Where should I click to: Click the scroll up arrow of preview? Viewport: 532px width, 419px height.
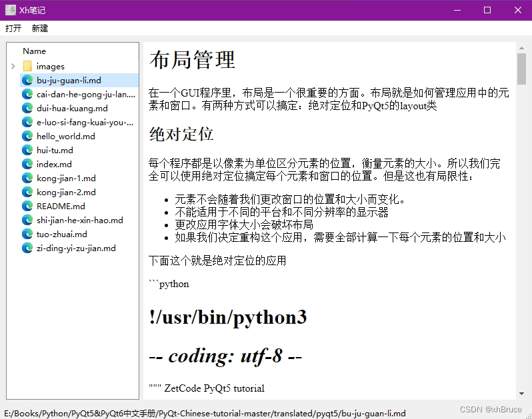[521, 48]
